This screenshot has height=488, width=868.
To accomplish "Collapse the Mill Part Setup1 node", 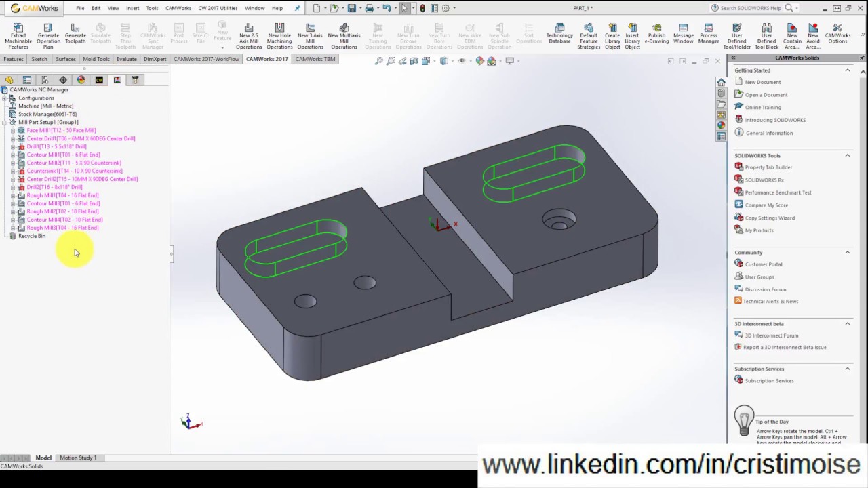I will (5, 123).
